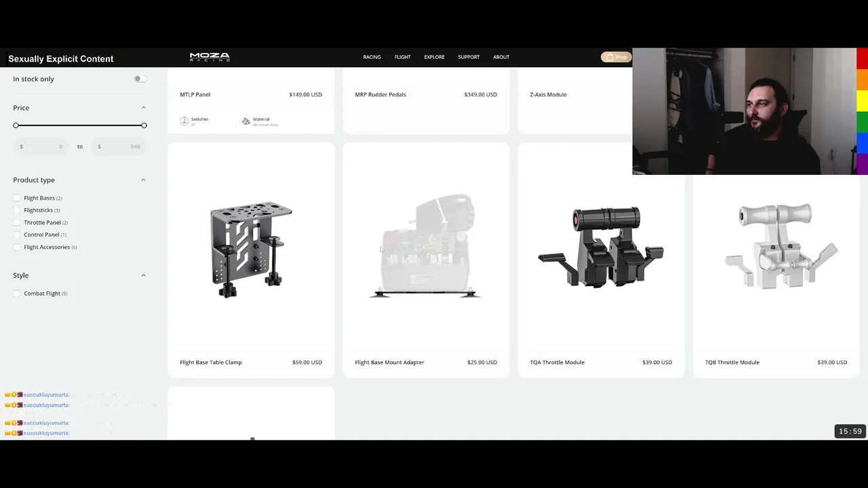Open the MRP Rudder Pedals link
This screenshot has width=868, height=488.
tap(380, 94)
